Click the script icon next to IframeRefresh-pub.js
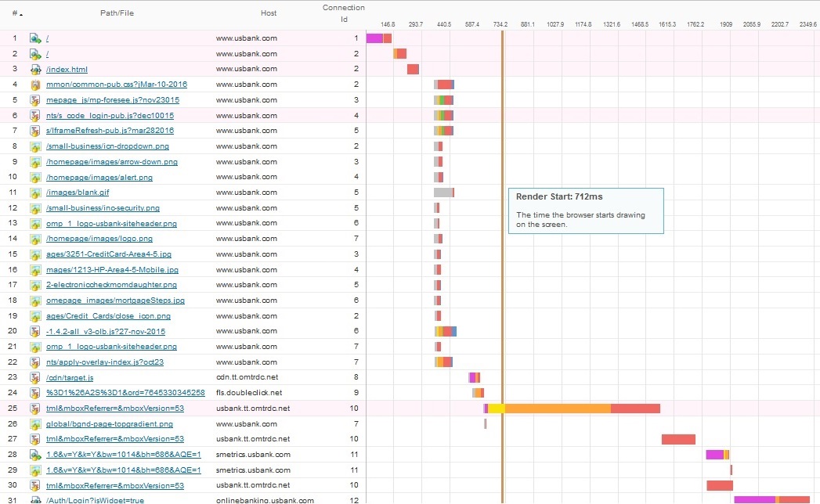Image resolution: width=820 pixels, height=504 pixels. [x=35, y=131]
